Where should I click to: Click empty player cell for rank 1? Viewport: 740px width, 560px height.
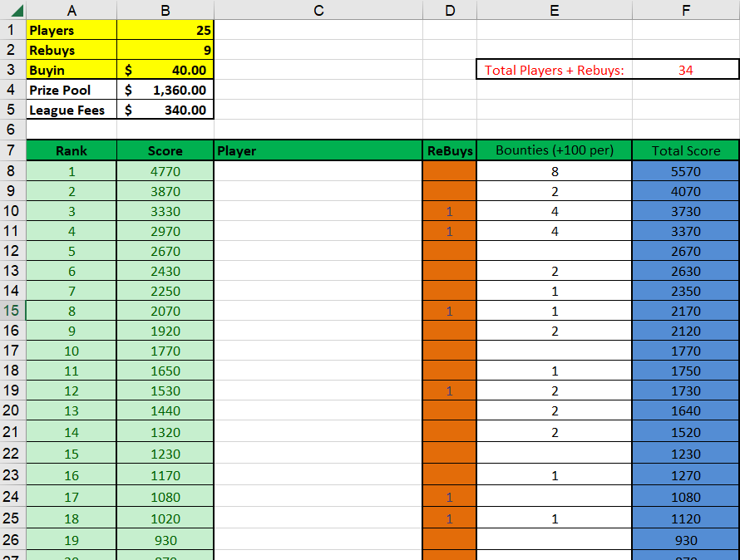(x=318, y=171)
